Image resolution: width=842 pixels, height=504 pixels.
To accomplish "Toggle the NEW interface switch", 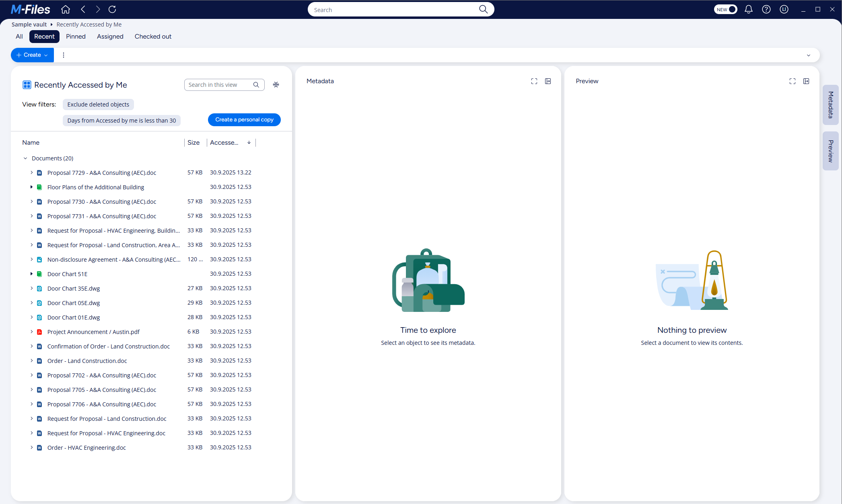I will (x=725, y=9).
